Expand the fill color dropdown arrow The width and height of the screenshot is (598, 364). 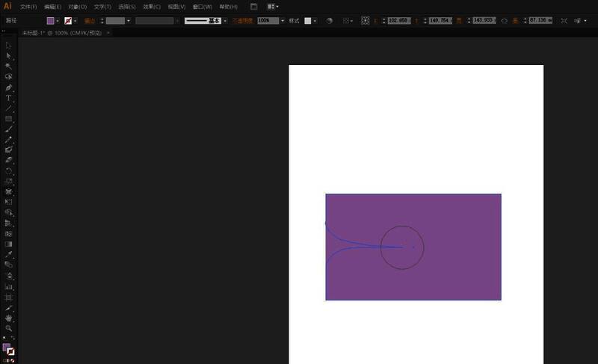pyautogui.click(x=58, y=21)
